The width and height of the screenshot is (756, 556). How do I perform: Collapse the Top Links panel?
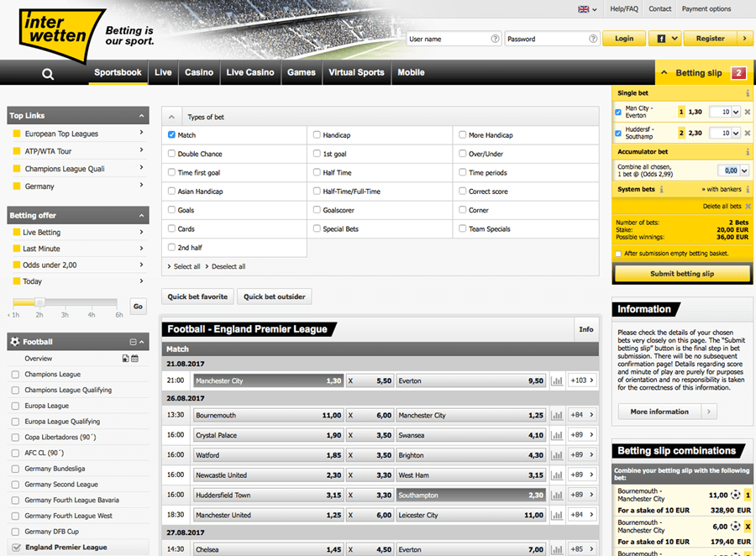(x=141, y=116)
